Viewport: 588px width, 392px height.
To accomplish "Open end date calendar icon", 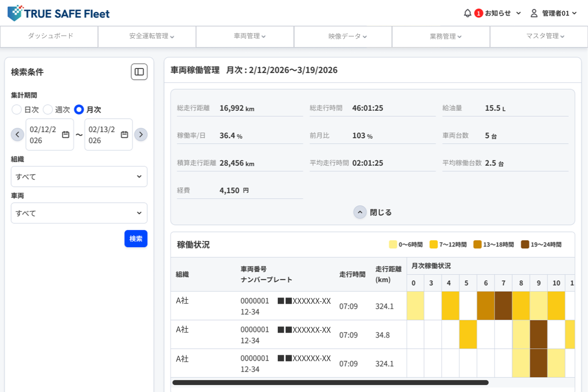I will point(124,134).
